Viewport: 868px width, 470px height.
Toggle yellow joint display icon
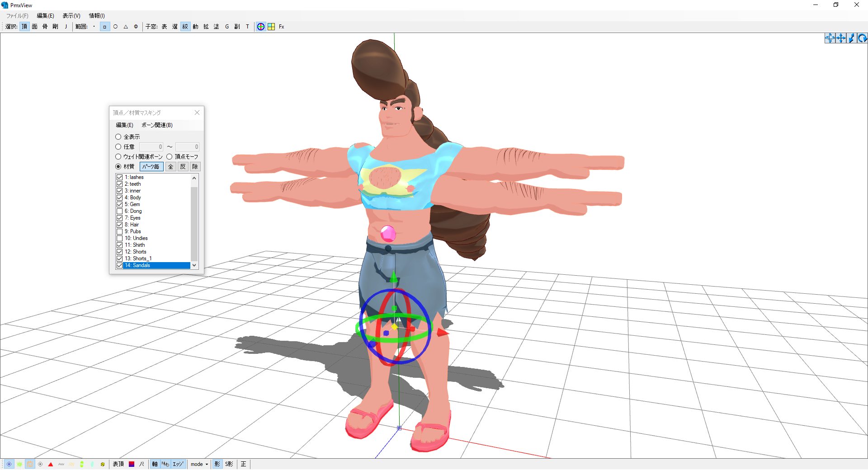pos(103,464)
